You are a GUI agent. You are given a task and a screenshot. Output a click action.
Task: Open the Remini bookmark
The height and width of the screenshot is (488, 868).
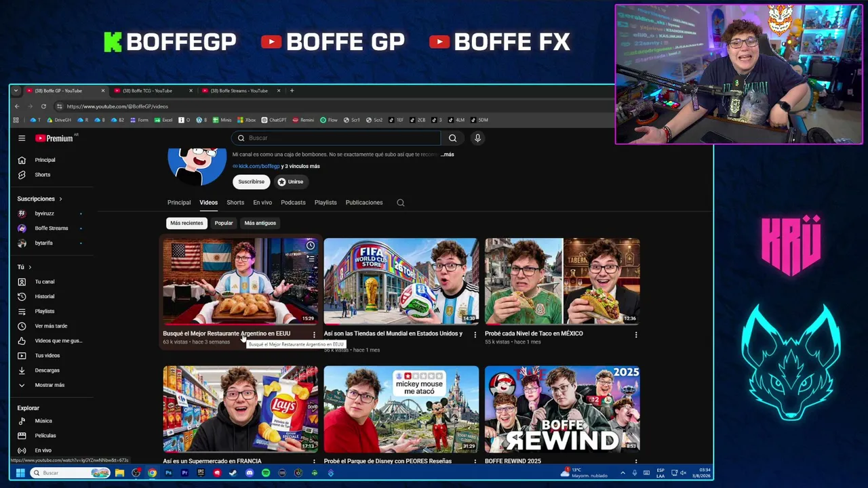point(303,120)
